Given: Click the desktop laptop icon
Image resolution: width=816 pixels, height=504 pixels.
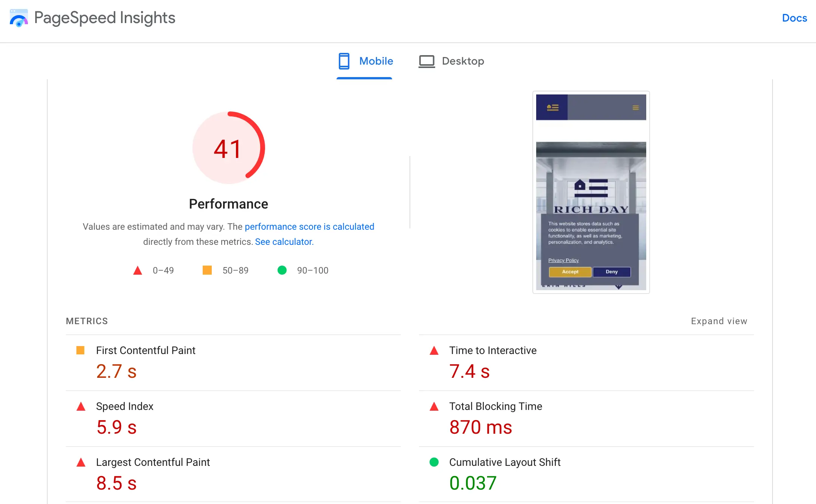Looking at the screenshot, I should tap(427, 62).
